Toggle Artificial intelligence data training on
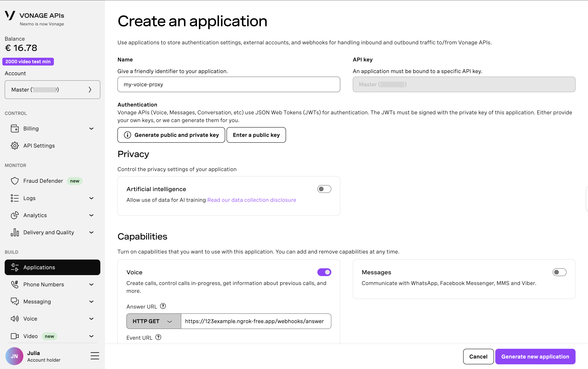This screenshot has width=588, height=369. click(324, 189)
